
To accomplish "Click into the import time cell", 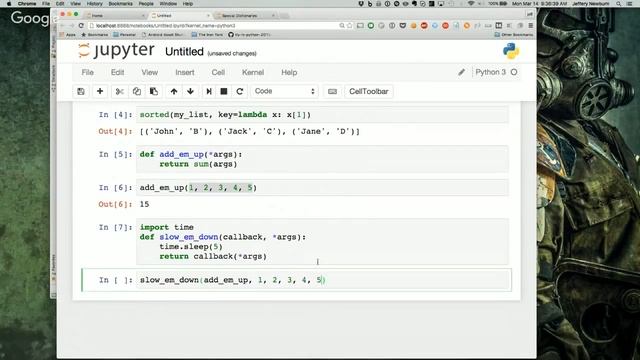I will point(322,242).
